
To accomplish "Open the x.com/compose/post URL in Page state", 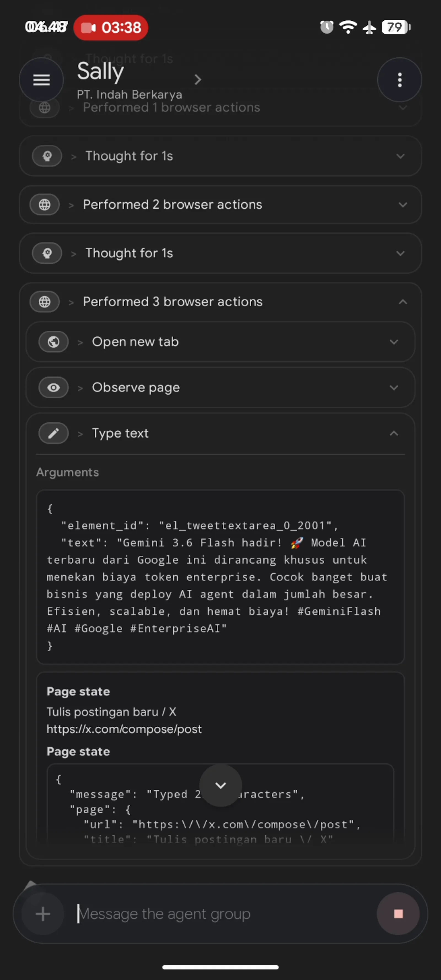I will point(124,729).
